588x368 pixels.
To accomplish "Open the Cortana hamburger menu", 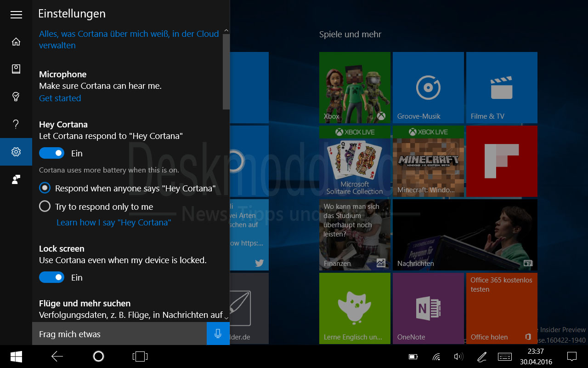I will pos(16,15).
